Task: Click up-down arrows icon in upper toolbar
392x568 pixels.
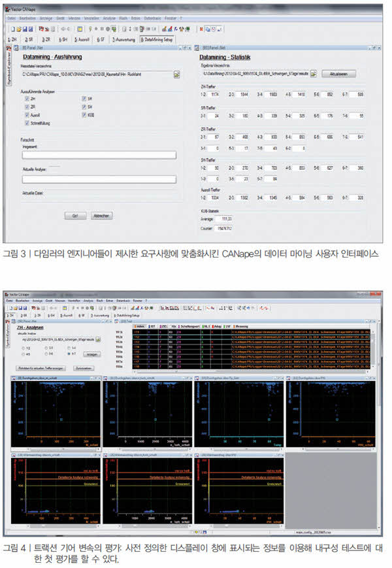Action: [129, 29]
